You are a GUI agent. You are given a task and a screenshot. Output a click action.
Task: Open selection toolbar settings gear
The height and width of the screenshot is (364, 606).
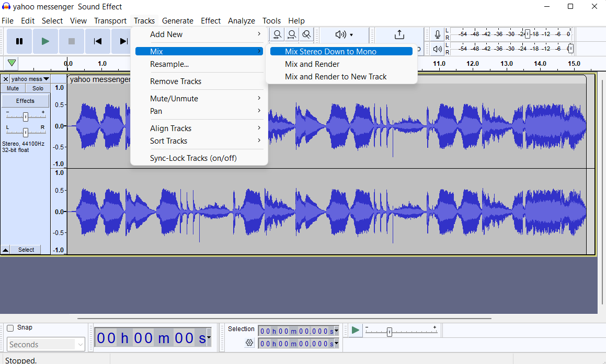[249, 343]
